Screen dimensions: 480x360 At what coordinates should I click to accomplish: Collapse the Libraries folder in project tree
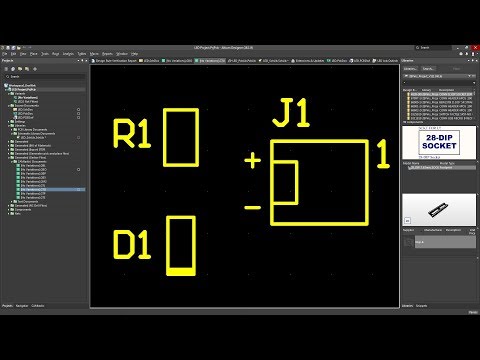[9, 126]
